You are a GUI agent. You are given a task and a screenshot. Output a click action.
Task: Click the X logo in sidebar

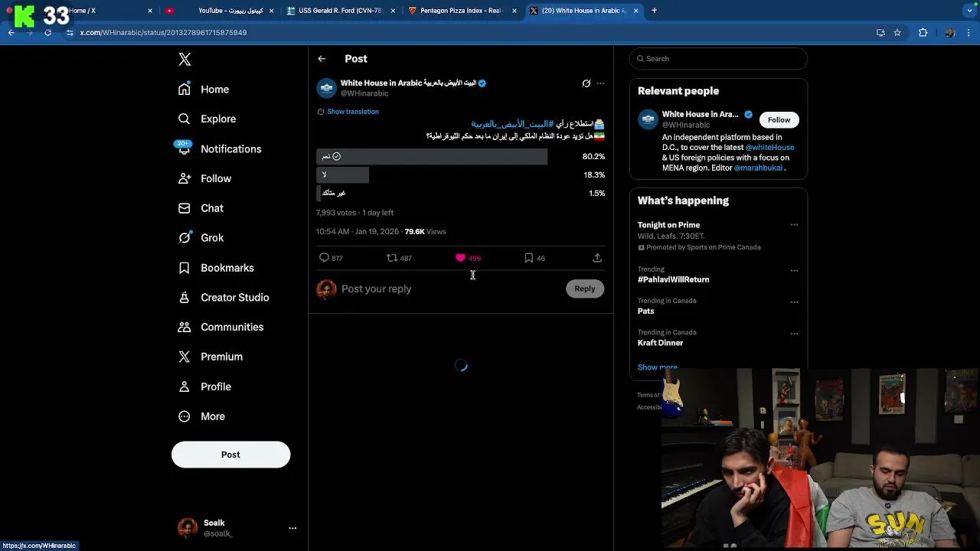click(185, 59)
